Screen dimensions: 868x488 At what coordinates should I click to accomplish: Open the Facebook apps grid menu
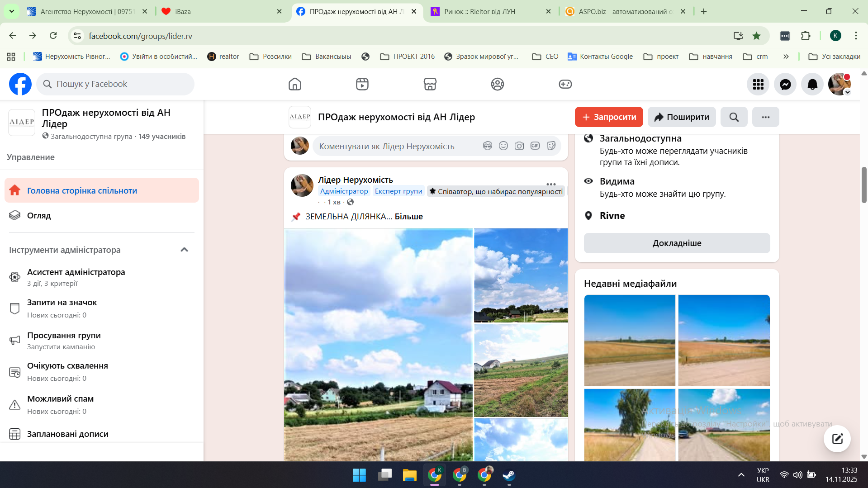(758, 84)
